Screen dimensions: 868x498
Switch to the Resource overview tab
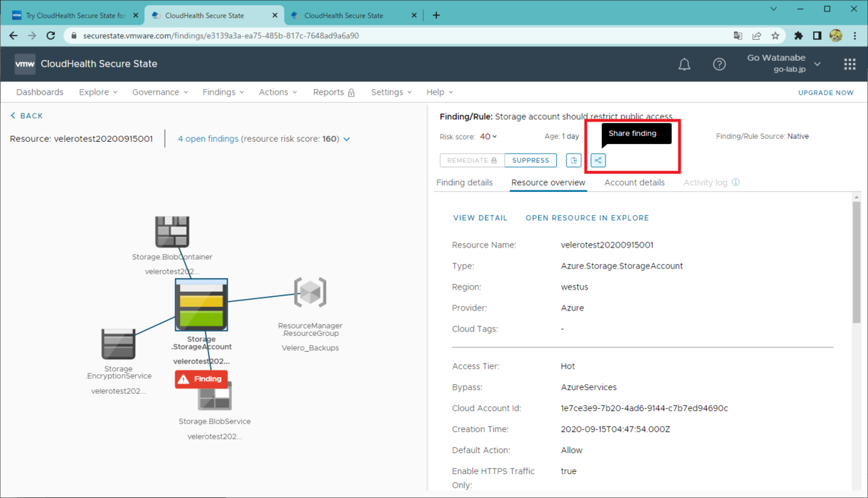[x=548, y=182]
